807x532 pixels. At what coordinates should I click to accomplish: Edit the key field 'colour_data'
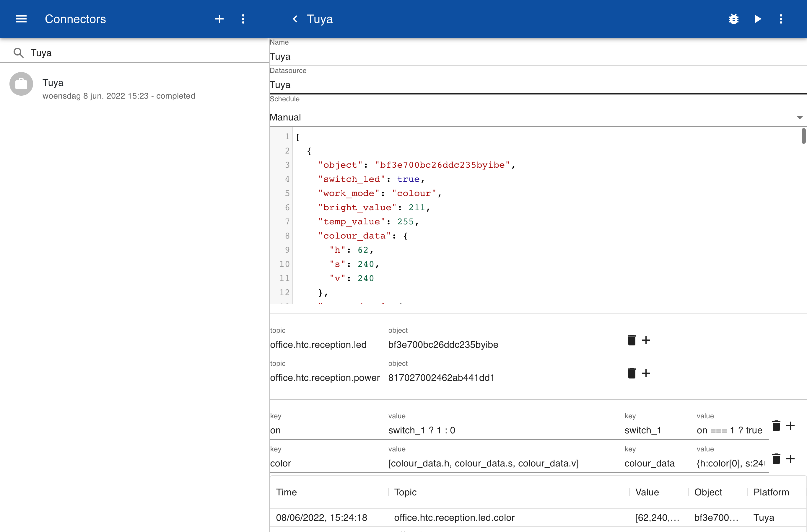[660, 463]
